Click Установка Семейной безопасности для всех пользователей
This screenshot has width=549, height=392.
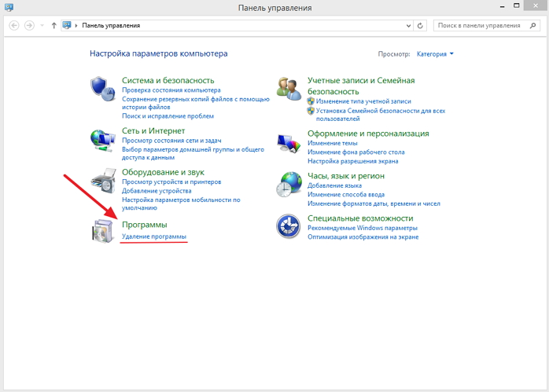coord(381,115)
